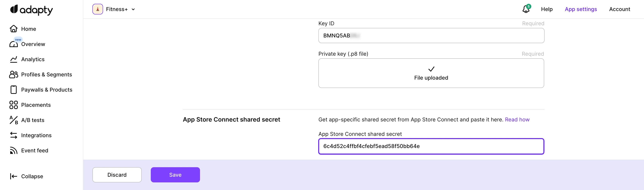Open the Integrations arrows icon

(13, 135)
